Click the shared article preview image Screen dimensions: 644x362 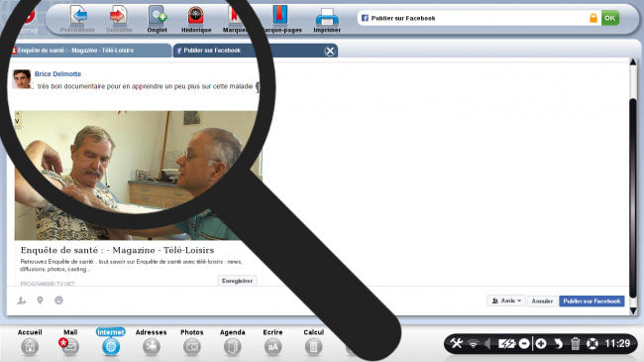(138, 176)
